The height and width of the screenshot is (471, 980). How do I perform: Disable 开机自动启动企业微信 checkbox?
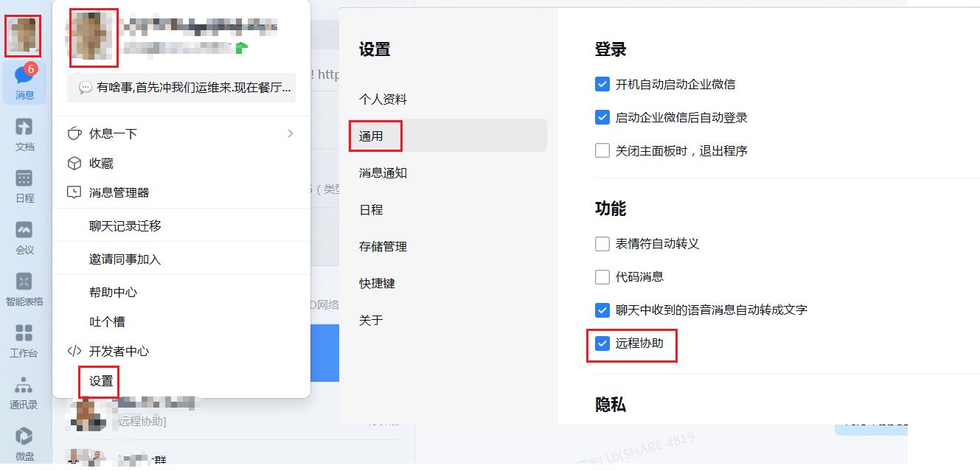(602, 84)
